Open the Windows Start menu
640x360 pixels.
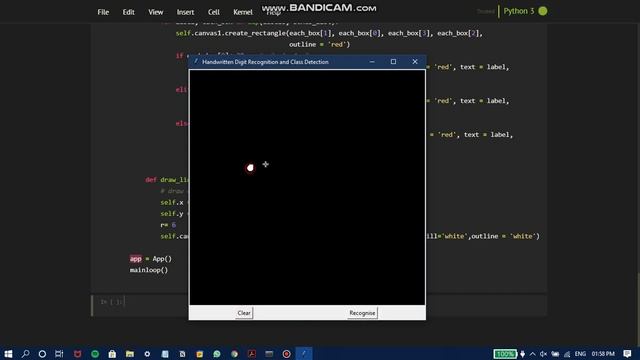point(8,354)
